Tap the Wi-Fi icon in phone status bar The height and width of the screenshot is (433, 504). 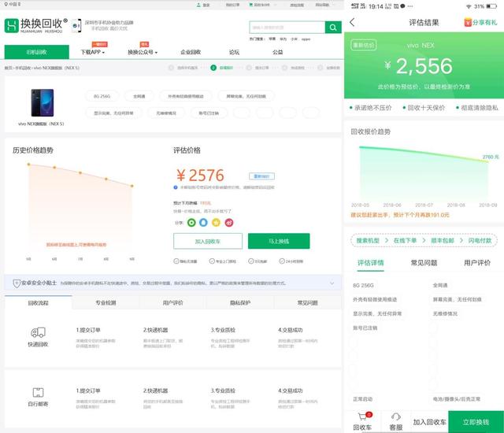tap(469, 6)
